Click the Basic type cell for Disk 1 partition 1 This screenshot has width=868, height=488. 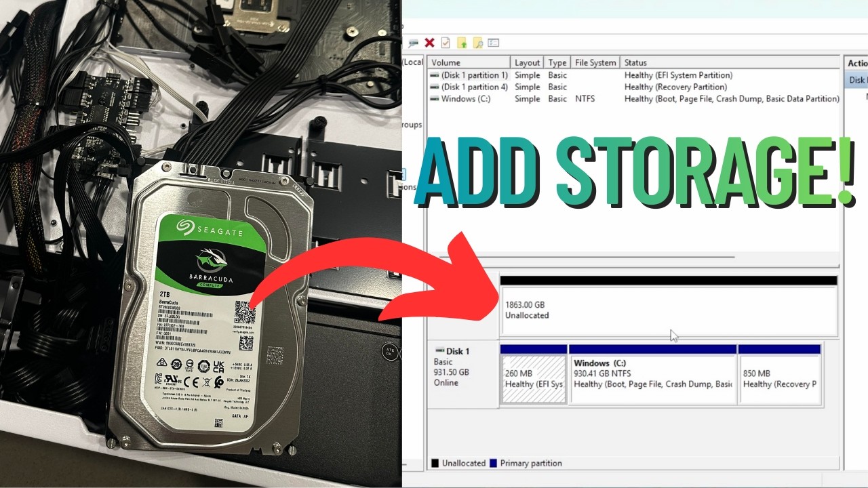click(x=557, y=75)
